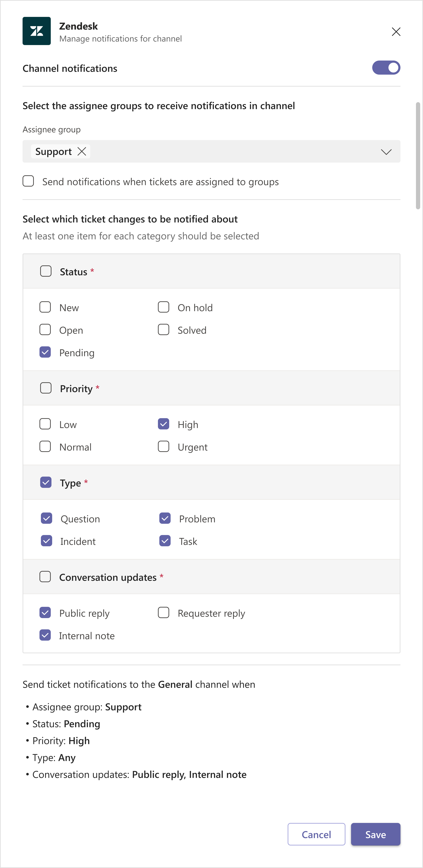Remove the Support assignee group tag
Image resolution: width=423 pixels, height=868 pixels.
tap(82, 151)
